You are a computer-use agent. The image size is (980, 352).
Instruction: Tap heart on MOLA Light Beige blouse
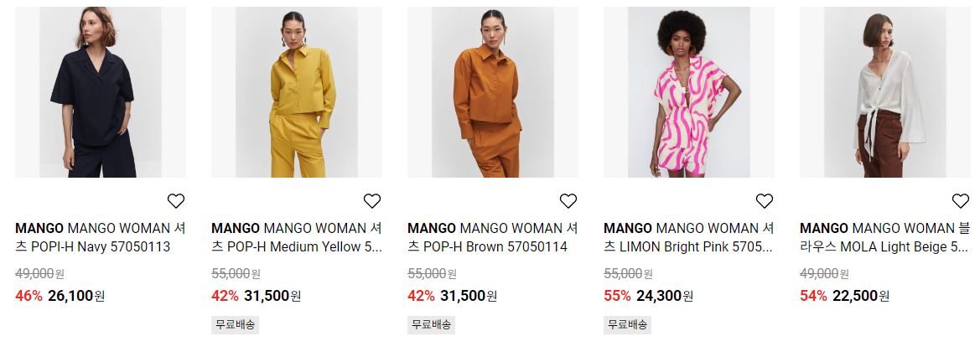click(961, 200)
